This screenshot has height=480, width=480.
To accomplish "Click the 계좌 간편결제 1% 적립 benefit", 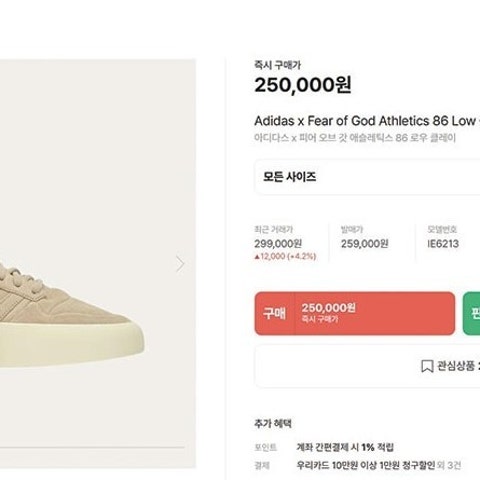I will point(345,447).
